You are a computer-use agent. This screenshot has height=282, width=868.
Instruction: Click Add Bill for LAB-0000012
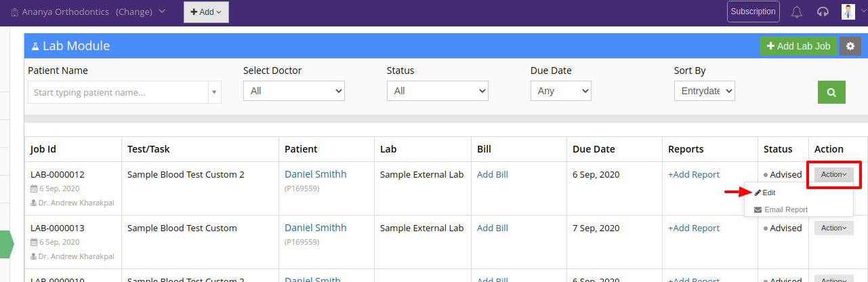pyautogui.click(x=493, y=174)
